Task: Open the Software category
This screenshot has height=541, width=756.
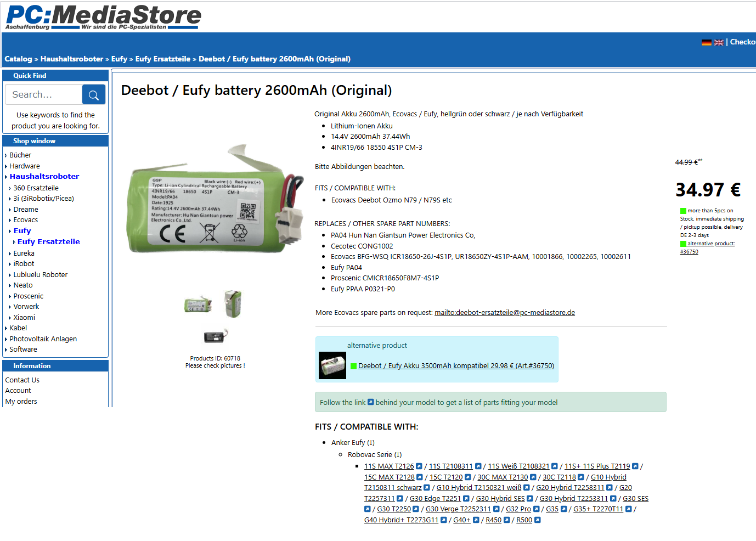Action: [23, 350]
